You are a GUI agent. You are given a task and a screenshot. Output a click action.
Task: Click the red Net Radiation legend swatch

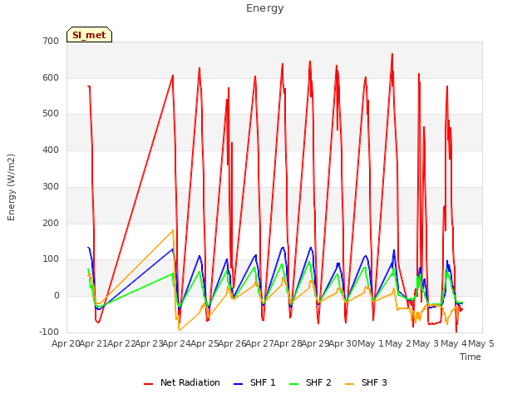(x=149, y=384)
